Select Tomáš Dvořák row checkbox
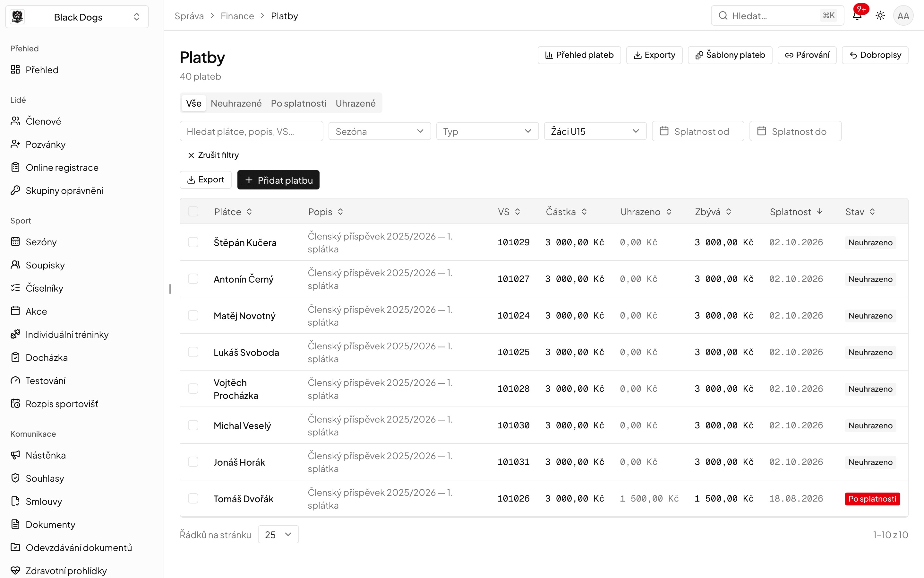This screenshot has height=578, width=924. pyautogui.click(x=193, y=498)
